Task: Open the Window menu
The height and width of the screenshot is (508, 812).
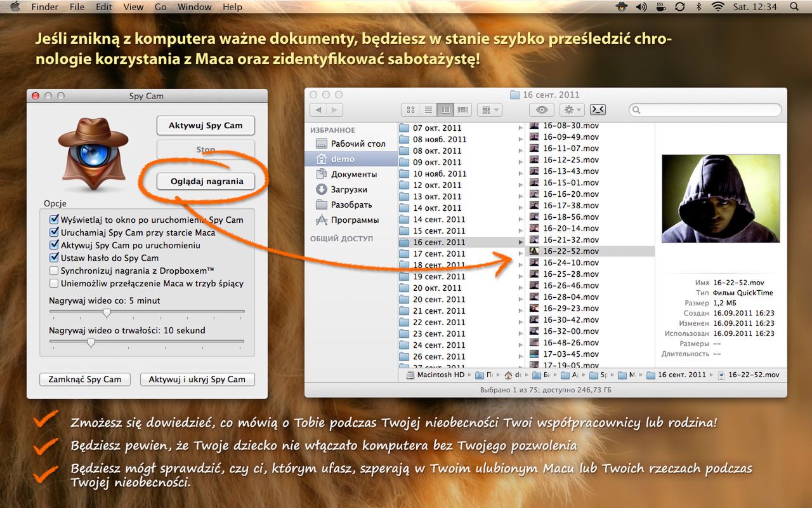Action: click(194, 7)
